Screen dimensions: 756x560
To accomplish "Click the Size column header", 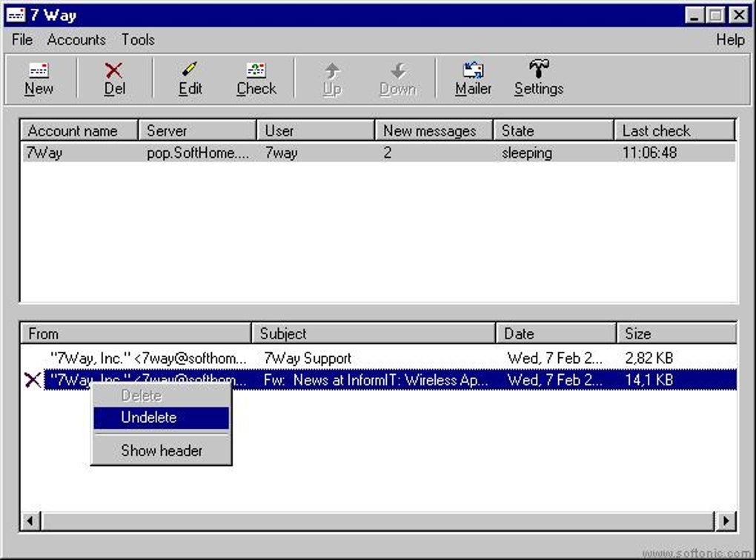I will 677,333.
